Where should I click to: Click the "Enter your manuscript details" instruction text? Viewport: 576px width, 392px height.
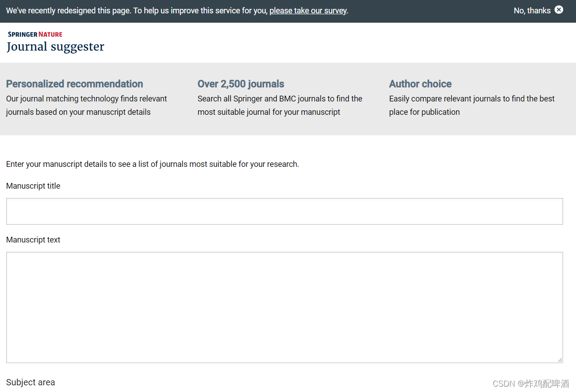(152, 164)
